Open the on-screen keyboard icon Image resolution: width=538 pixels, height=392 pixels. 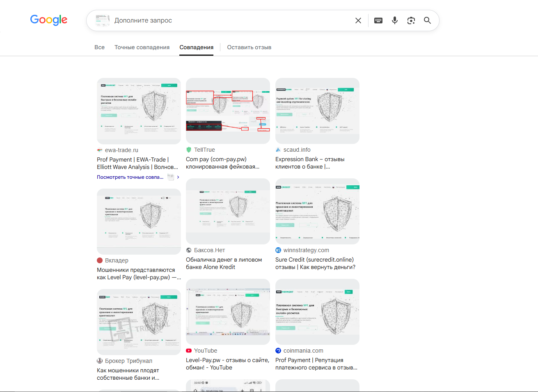(x=378, y=21)
